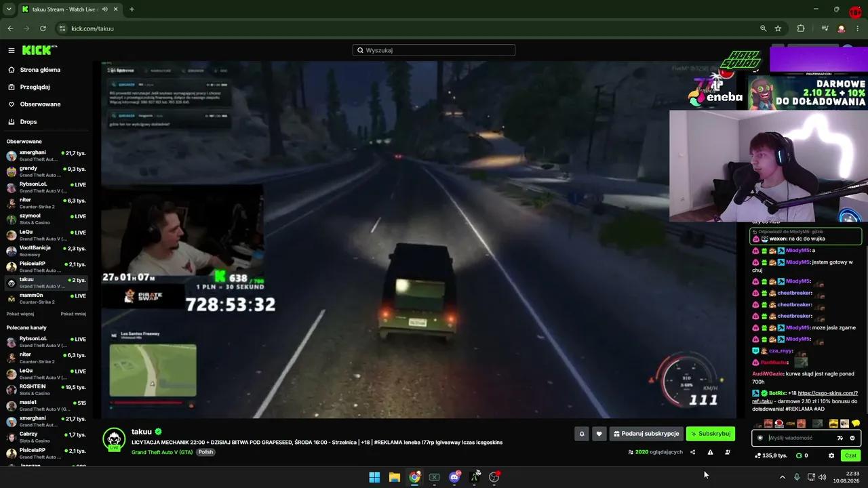Click AudiWGazie username in chat
The height and width of the screenshot is (488, 868).
click(768, 373)
